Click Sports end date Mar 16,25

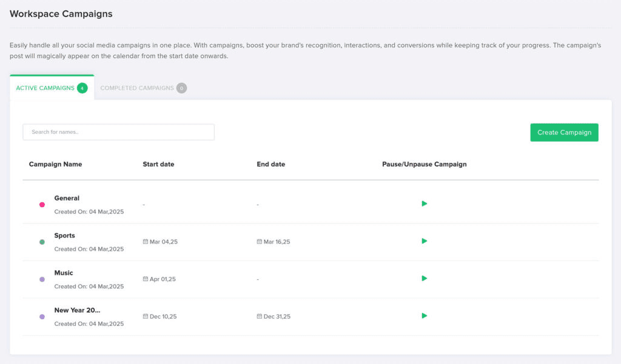coord(277,242)
